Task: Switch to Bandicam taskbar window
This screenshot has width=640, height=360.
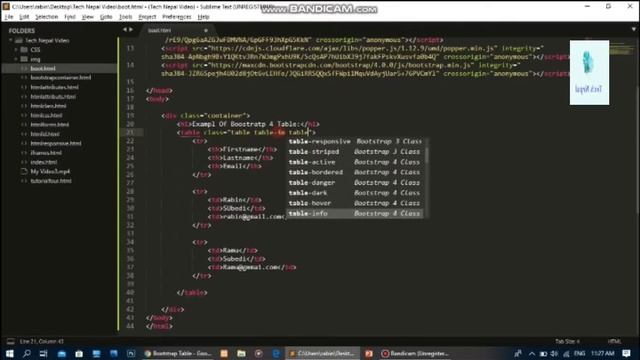Action: point(414,353)
